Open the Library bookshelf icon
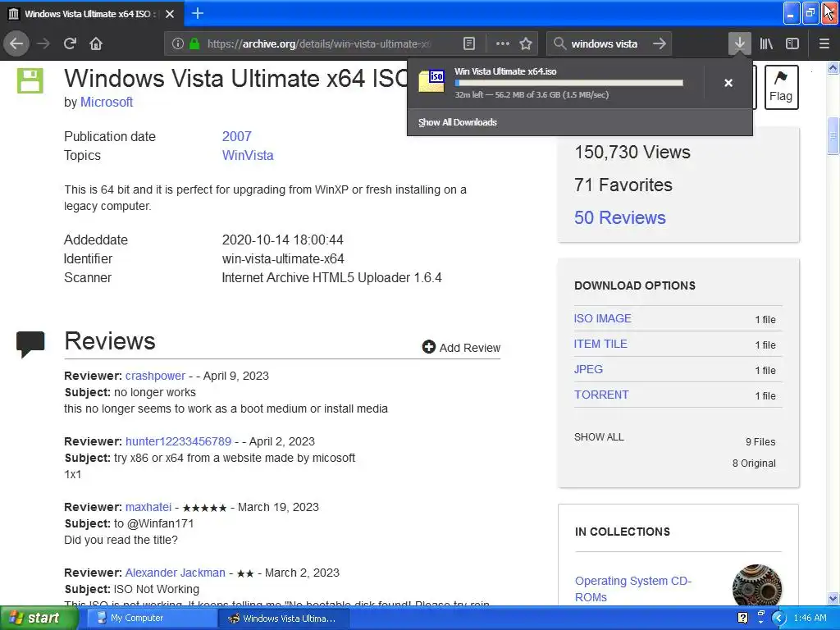Screen dimensions: 840x630 (x=766, y=44)
